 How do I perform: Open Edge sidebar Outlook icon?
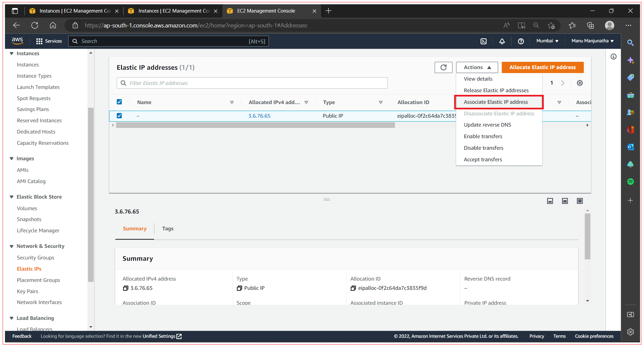click(630, 147)
